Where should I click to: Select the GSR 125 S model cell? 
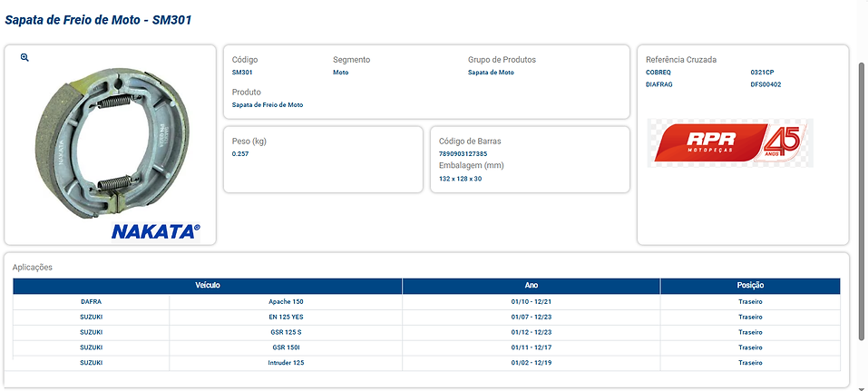click(x=286, y=332)
